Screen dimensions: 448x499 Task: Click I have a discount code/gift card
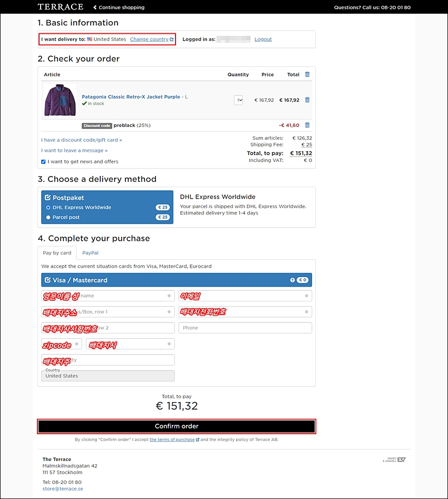[82, 140]
